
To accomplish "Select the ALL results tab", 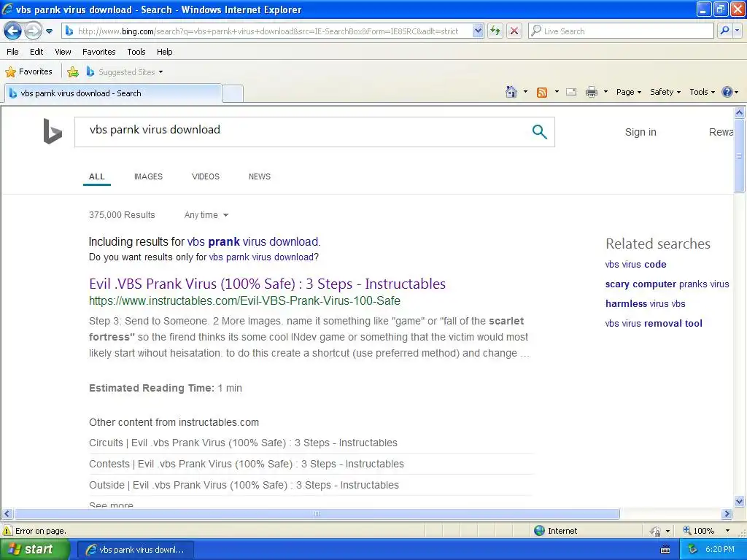I will tap(97, 176).
